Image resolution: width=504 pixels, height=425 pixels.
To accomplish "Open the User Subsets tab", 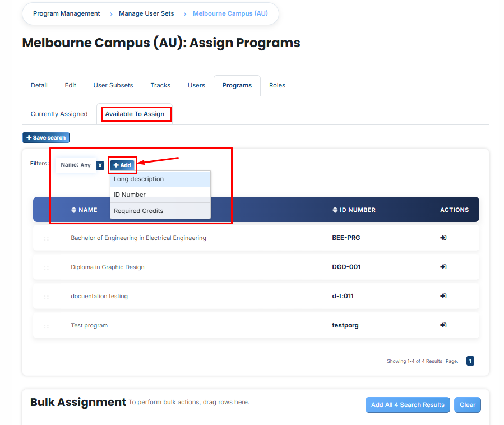I will click(113, 86).
